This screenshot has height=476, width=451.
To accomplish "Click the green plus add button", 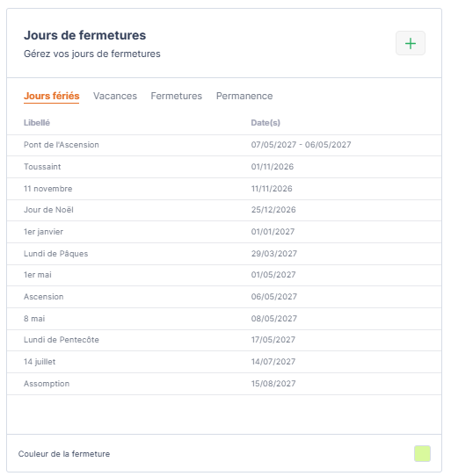I will pyautogui.click(x=411, y=43).
